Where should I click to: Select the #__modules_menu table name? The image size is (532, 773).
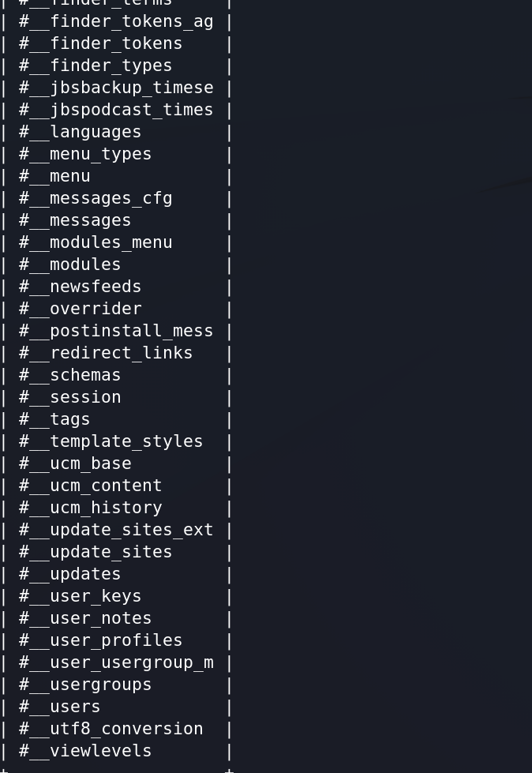(96, 242)
